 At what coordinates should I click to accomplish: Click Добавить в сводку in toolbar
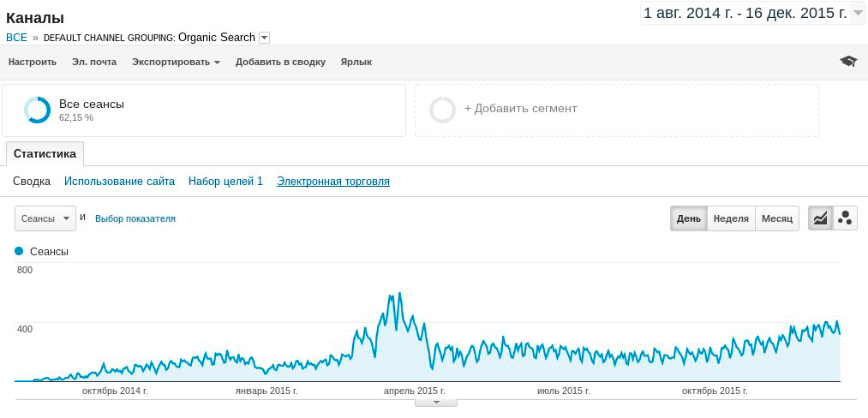[280, 62]
